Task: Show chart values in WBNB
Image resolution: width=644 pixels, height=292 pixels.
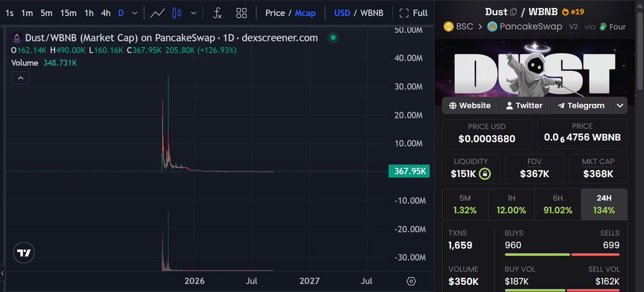Action: (x=372, y=13)
